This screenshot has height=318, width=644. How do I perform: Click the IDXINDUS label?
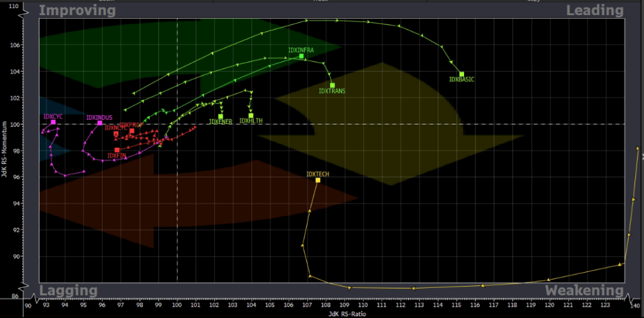point(99,118)
